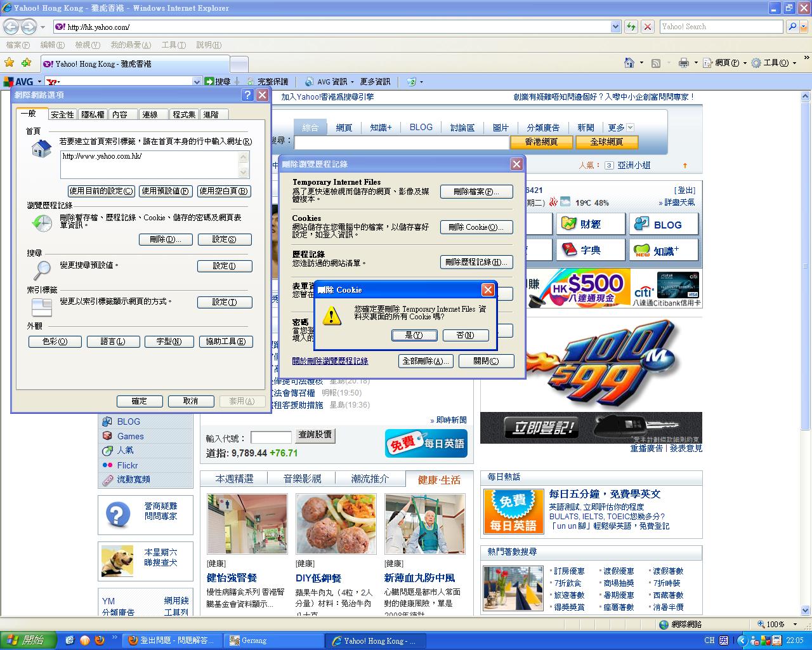This screenshot has height=650, width=812.
Task: Click the 刪除 Cookie(O)... button
Action: 476,227
